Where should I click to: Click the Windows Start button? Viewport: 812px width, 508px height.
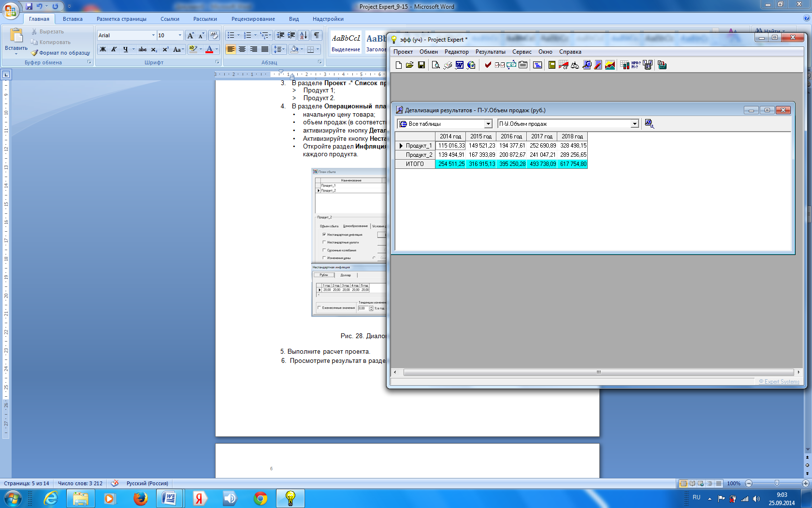coord(13,498)
